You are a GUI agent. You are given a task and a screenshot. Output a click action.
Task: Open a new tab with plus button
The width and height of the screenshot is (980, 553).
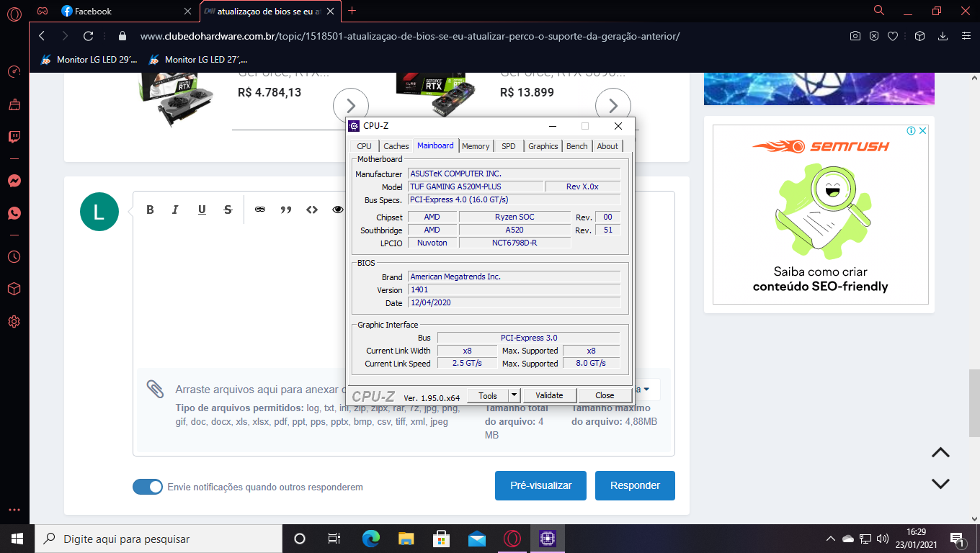(352, 11)
